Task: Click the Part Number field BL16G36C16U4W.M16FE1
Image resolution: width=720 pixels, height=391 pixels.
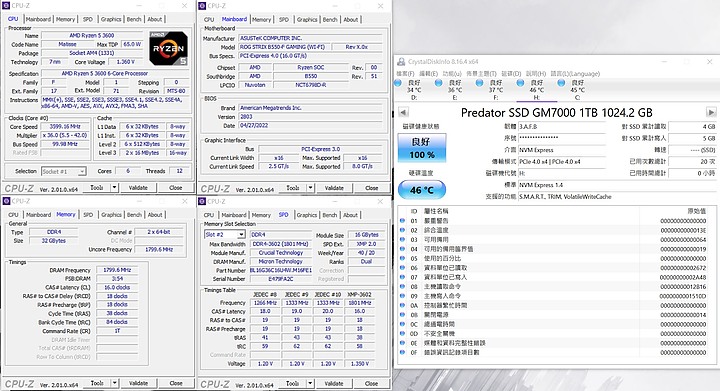Action: coord(281,270)
